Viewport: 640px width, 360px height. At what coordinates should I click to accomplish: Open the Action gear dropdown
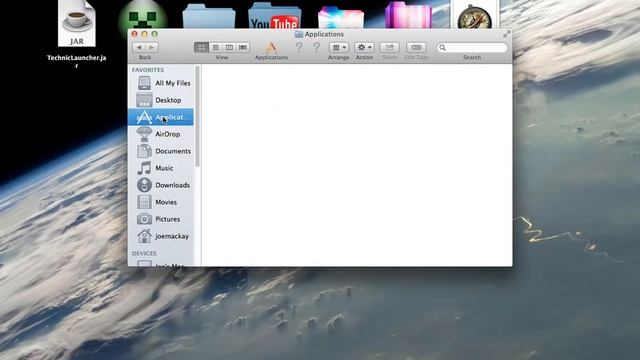(x=364, y=47)
